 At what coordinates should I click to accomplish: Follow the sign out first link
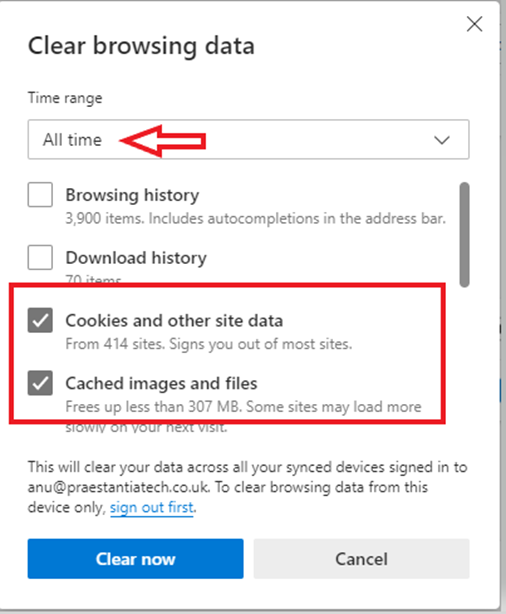[x=152, y=507]
